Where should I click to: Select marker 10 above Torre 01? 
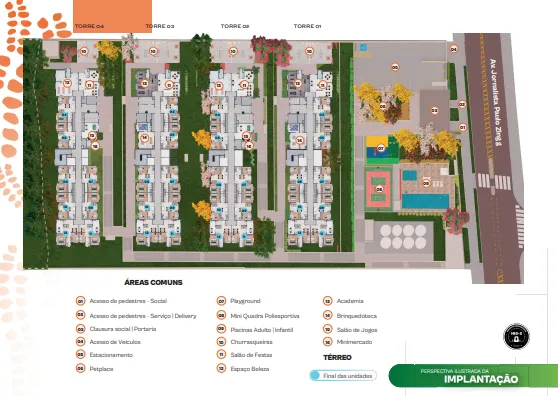[x=309, y=52]
